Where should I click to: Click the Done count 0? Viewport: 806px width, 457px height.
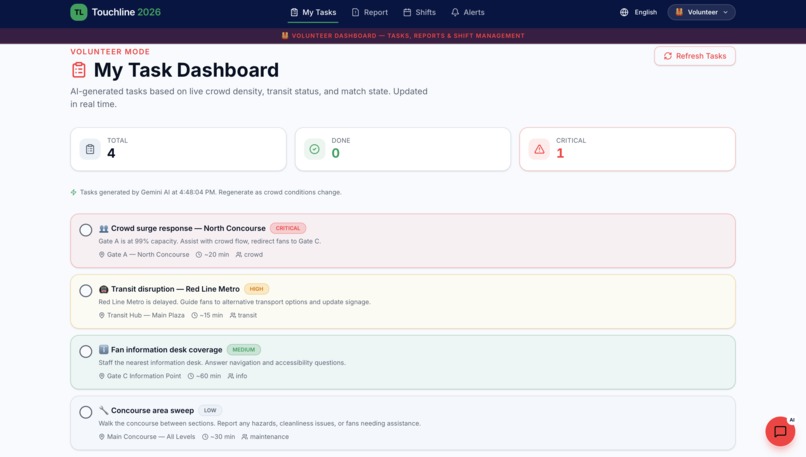pyautogui.click(x=335, y=153)
